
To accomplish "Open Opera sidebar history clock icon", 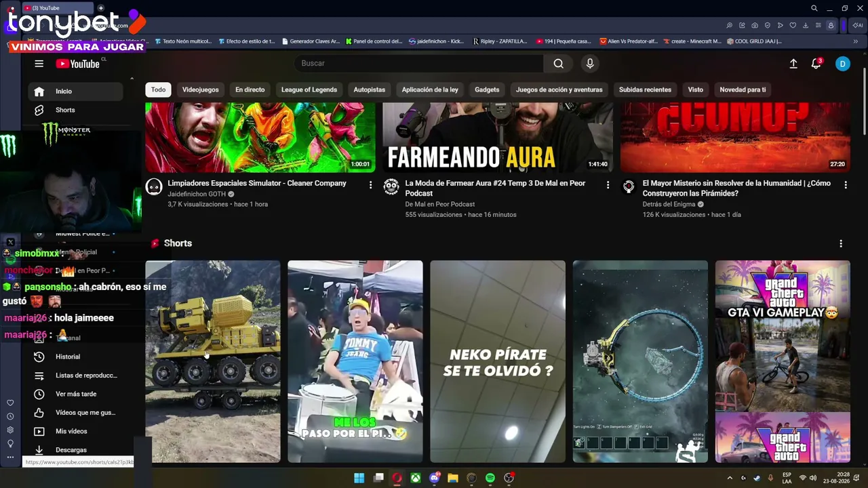I will (10, 417).
